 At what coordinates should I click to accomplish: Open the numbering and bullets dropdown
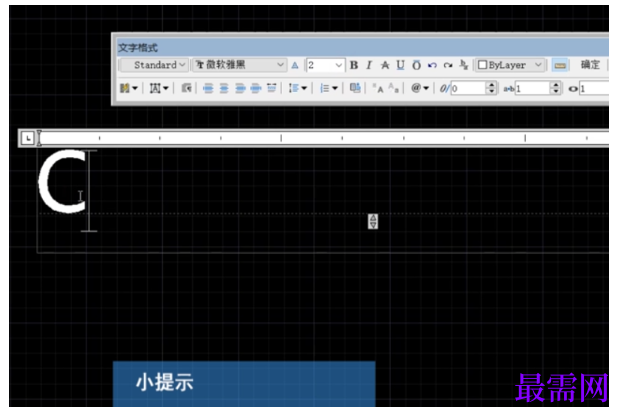coord(329,88)
